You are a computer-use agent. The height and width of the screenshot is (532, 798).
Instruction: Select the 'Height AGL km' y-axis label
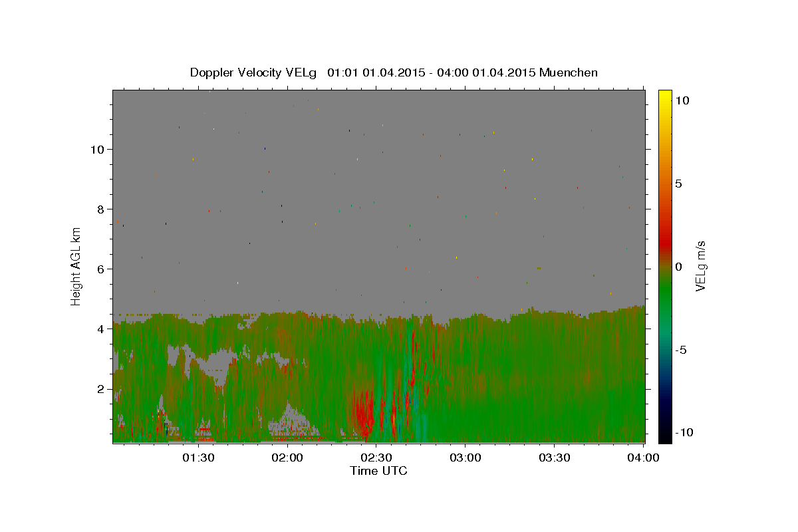pyautogui.click(x=76, y=266)
